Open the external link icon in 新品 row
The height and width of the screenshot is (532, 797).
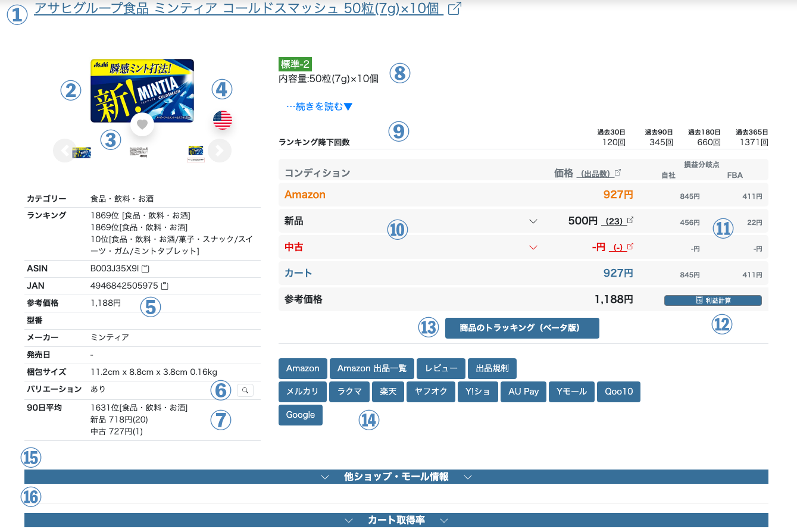coord(630,220)
